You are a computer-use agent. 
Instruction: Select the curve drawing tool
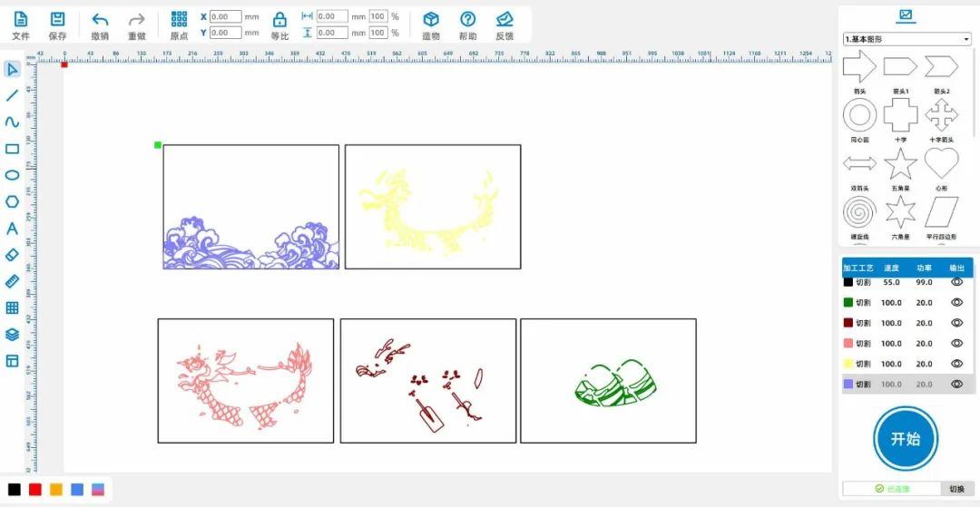coord(13,122)
